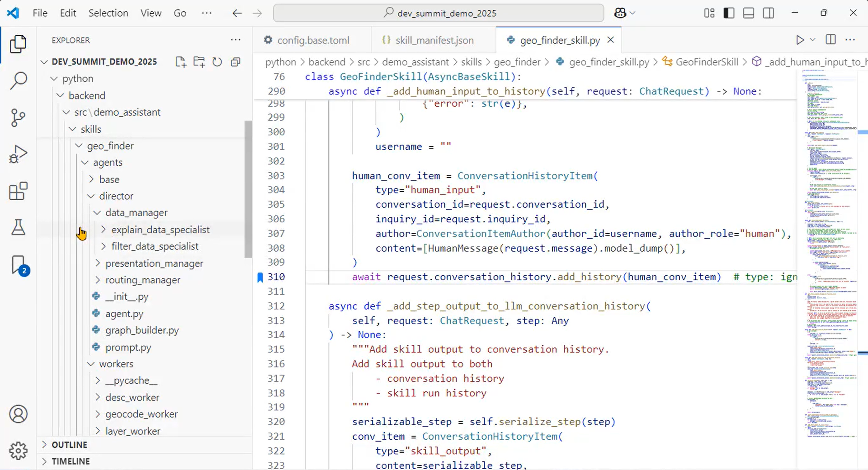Refresh the Explorer file tree
Image resolution: width=868 pixels, height=470 pixels.
click(217, 62)
